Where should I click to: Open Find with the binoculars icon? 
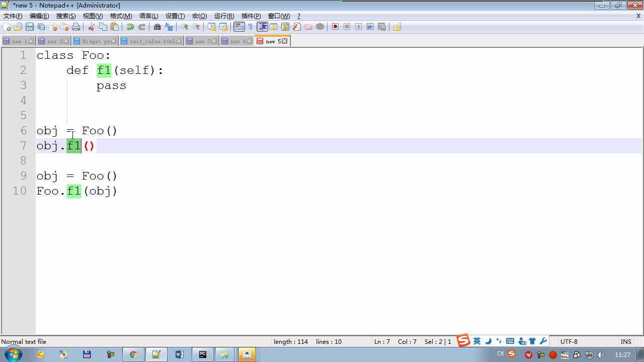click(x=157, y=27)
